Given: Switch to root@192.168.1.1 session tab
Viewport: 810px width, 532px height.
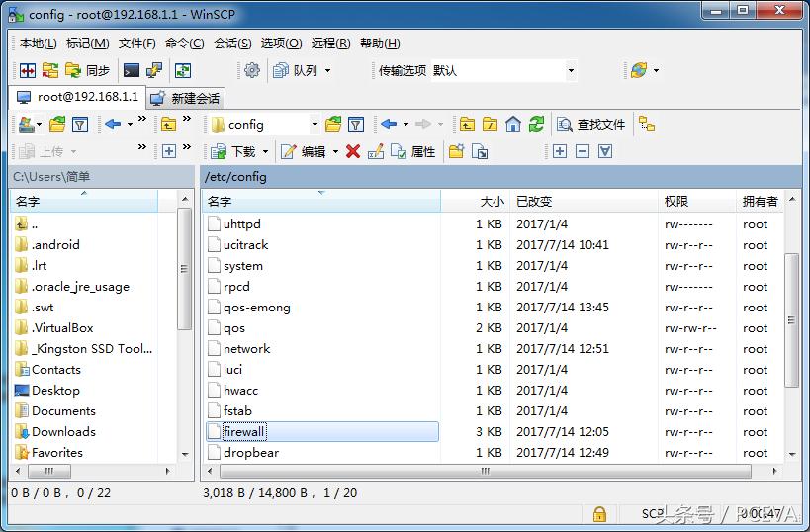Looking at the screenshot, I should 77,97.
